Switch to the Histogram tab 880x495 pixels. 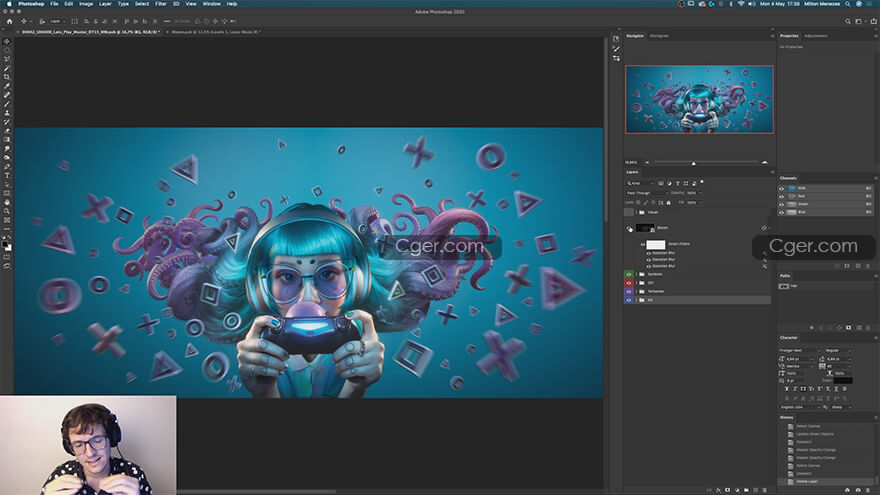coord(659,36)
